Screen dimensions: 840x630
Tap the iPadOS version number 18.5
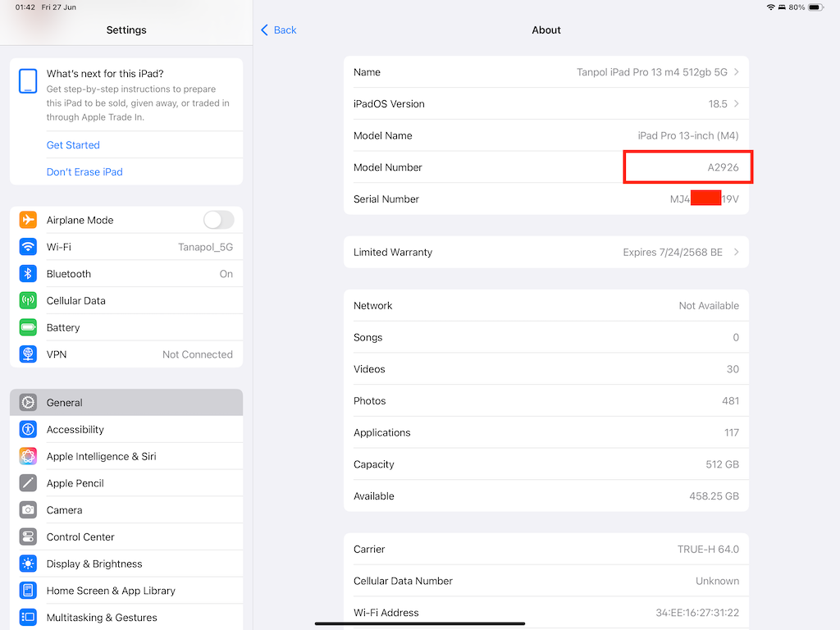718,103
